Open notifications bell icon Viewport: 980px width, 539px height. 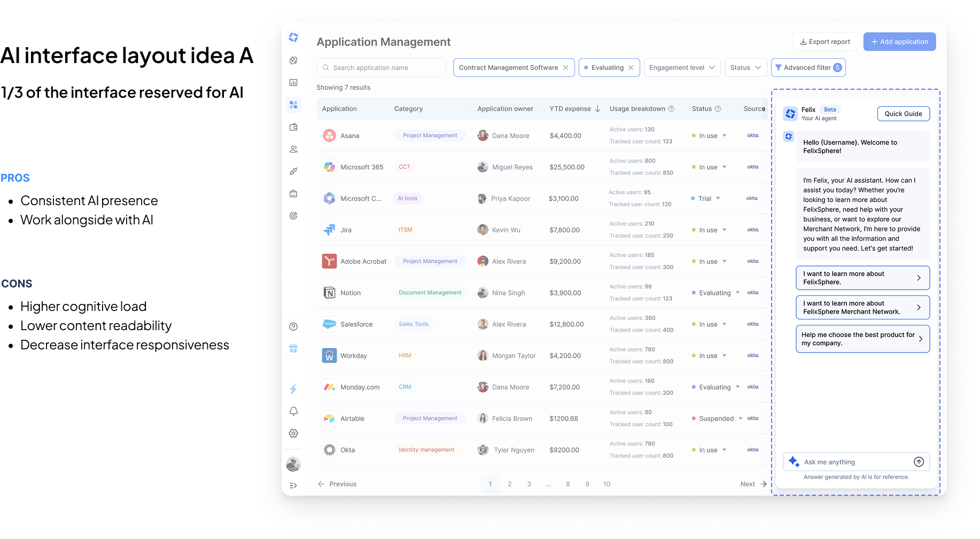[293, 411]
